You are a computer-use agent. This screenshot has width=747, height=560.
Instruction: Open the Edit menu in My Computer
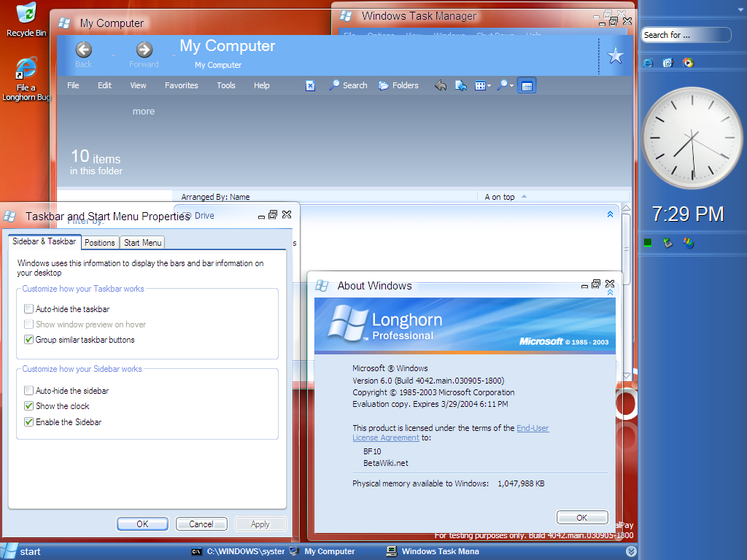coord(104,86)
